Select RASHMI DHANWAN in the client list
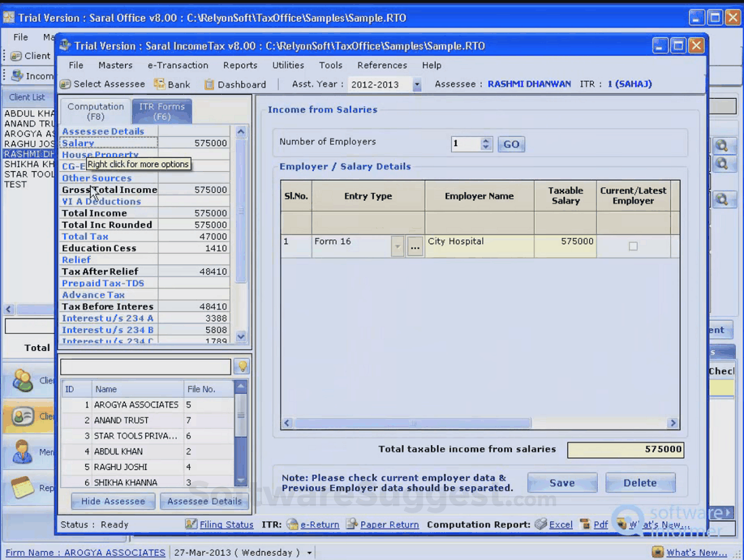This screenshot has width=744, height=560. point(27,154)
